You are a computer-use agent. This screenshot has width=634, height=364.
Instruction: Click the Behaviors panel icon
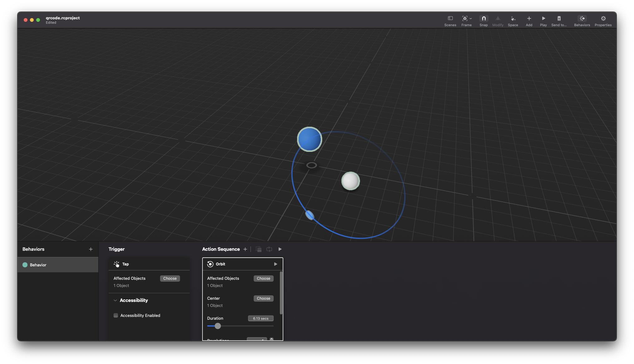(582, 18)
